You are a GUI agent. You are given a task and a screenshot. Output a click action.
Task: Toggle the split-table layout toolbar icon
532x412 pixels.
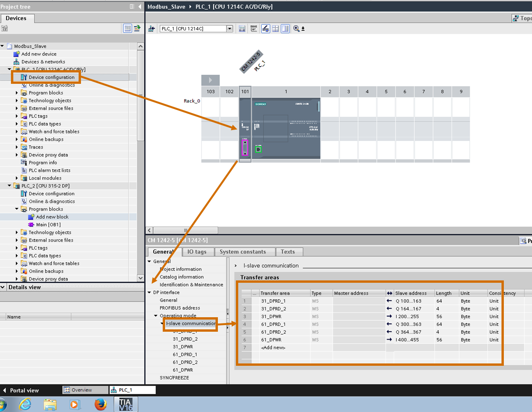[x=275, y=29]
